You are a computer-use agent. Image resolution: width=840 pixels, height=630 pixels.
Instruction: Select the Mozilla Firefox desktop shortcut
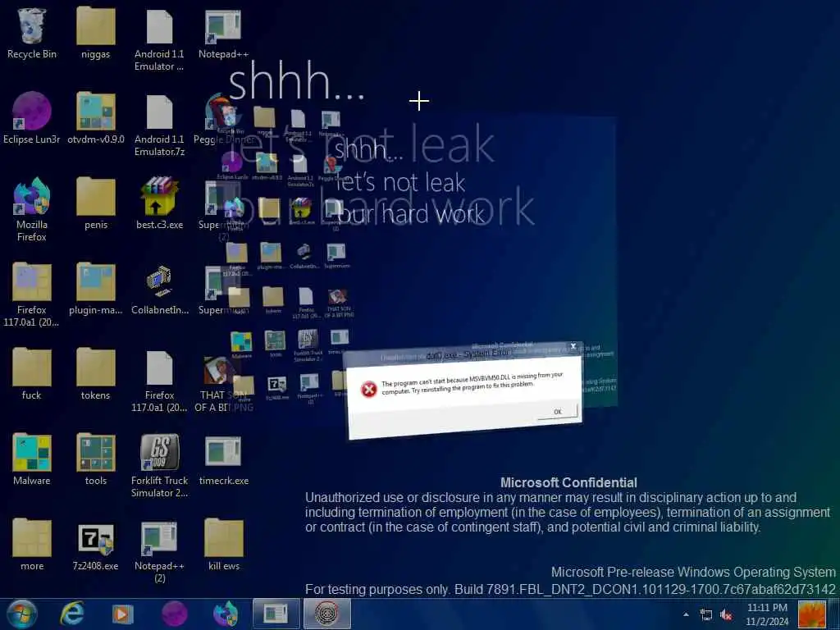(32, 209)
